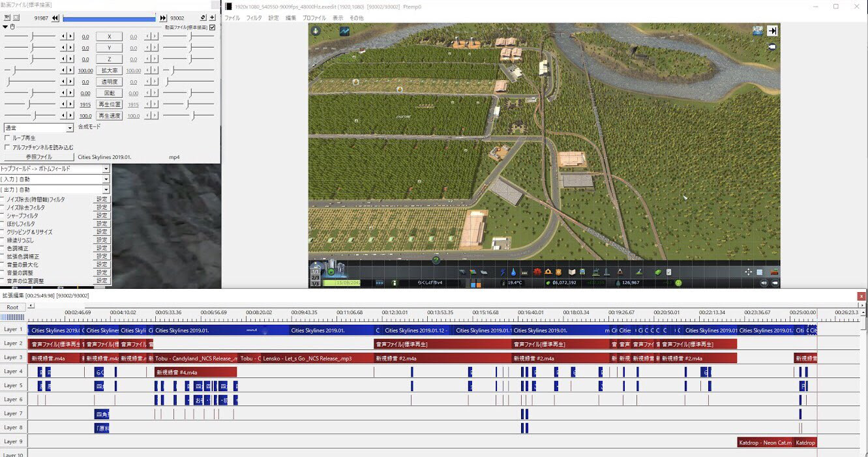
Task: Adjust the left 再生速度 slider
Action: point(30,115)
